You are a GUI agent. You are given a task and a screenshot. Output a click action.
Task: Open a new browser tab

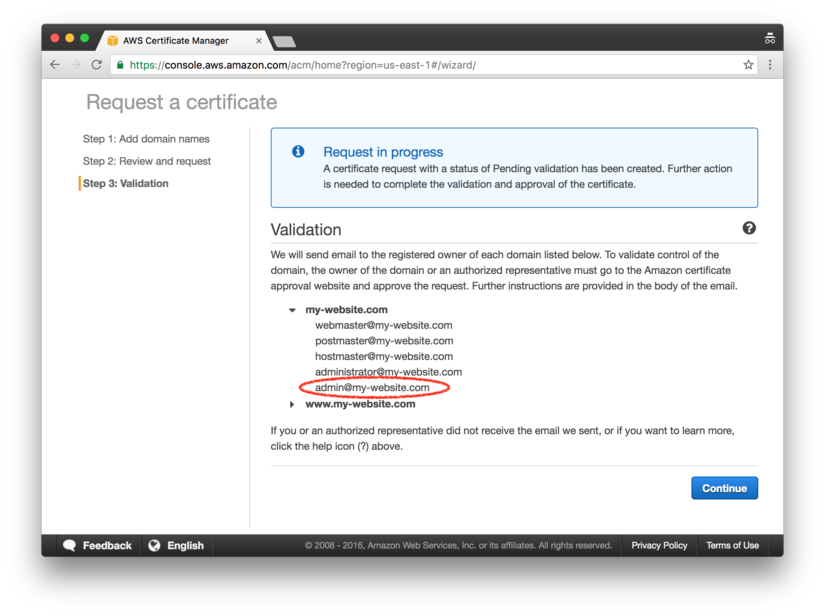(284, 42)
